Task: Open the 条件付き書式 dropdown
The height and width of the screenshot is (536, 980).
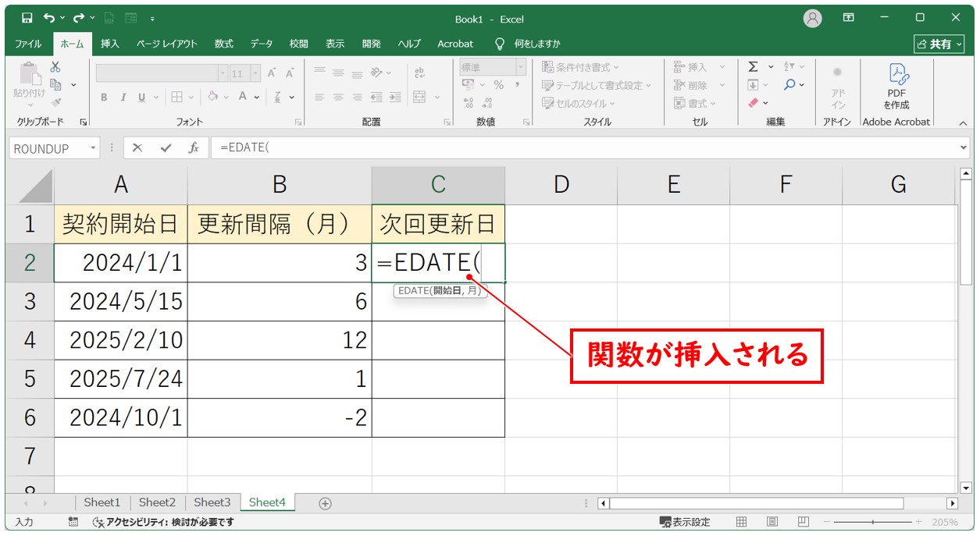Action: tap(580, 67)
